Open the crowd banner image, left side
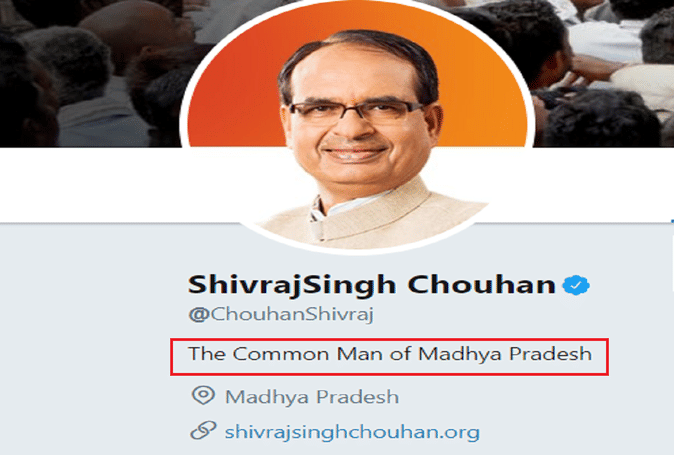674x455 pixels. tap(90, 73)
